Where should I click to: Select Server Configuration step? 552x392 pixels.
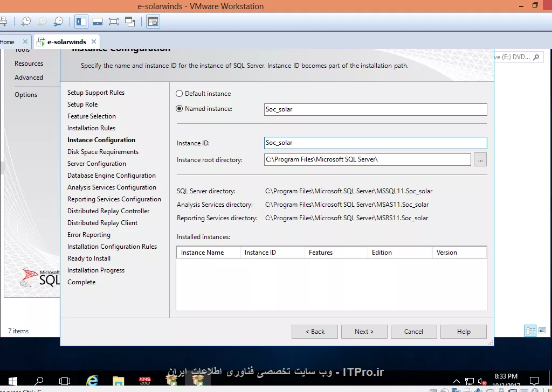(96, 164)
